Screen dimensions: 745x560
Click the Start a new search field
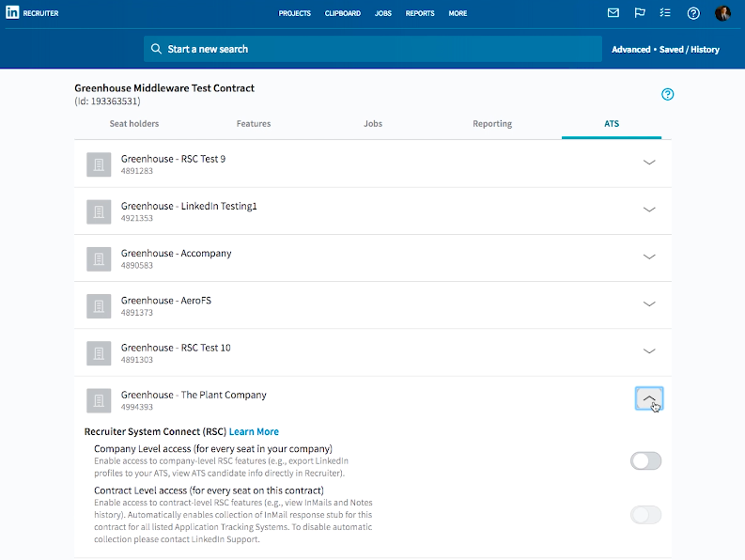(x=372, y=49)
